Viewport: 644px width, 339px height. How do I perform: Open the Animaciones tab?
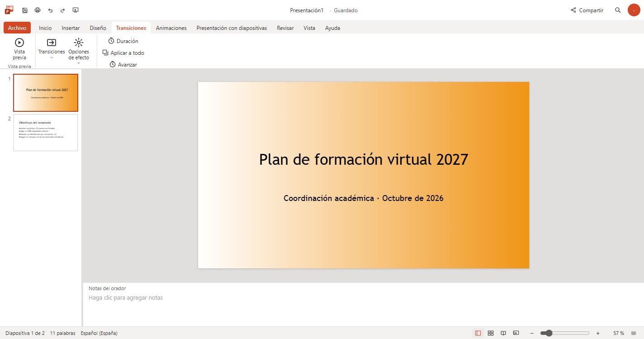pos(171,28)
